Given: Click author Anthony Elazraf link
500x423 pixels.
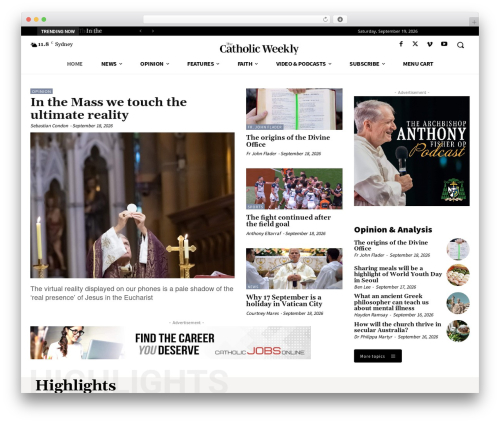Looking at the screenshot, I should tap(264, 234).
